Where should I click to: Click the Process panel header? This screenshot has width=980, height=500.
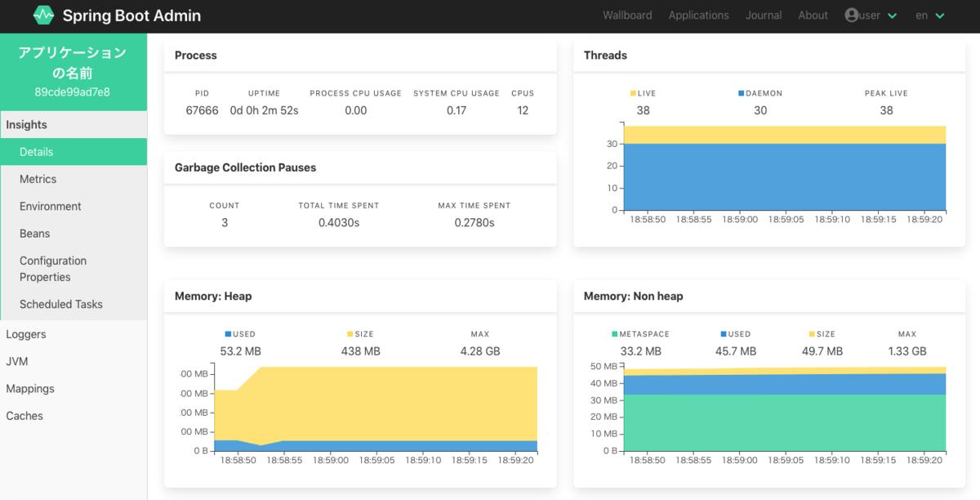360,56
